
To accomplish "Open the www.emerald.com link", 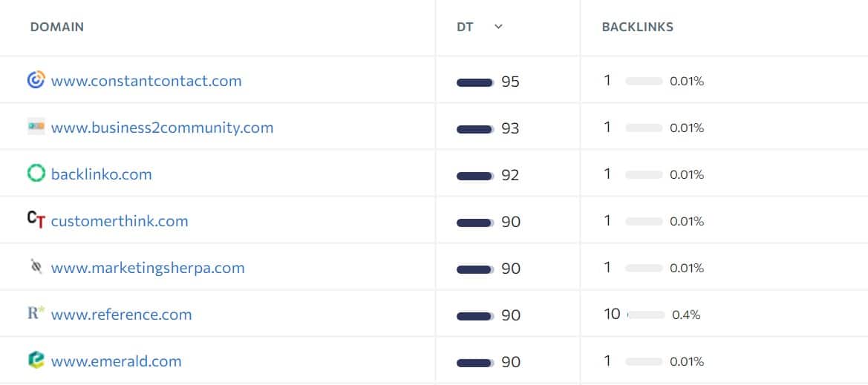I will tap(117, 362).
